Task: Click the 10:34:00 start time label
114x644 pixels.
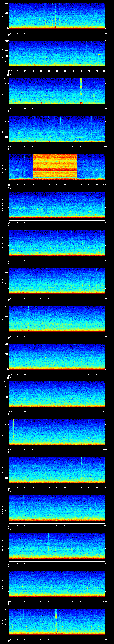Action: click(x=9, y=223)
